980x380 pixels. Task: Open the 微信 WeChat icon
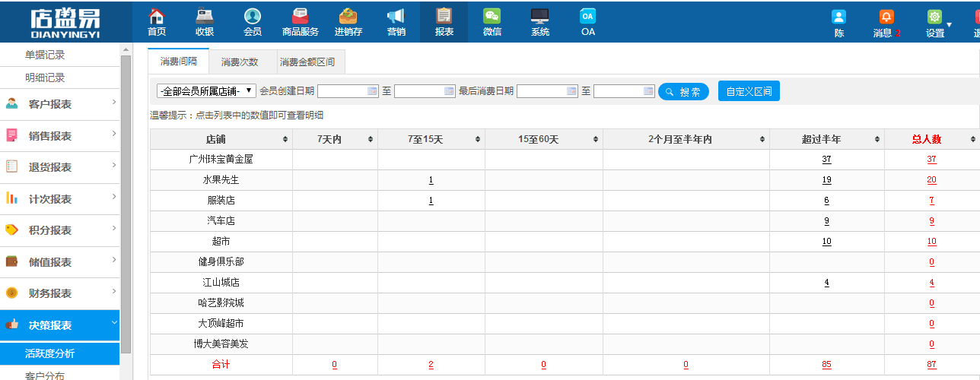click(492, 16)
